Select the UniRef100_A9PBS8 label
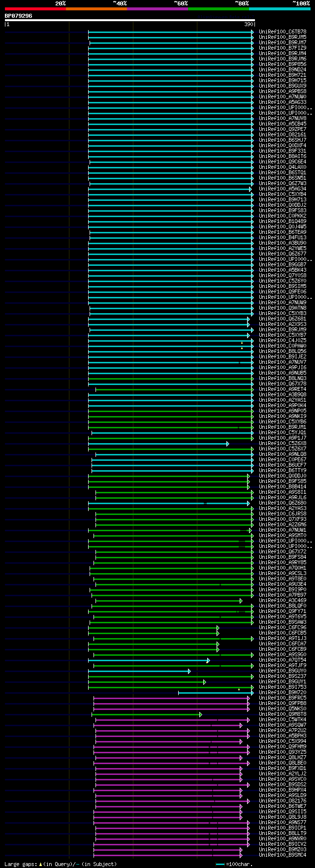 [283, 91]
